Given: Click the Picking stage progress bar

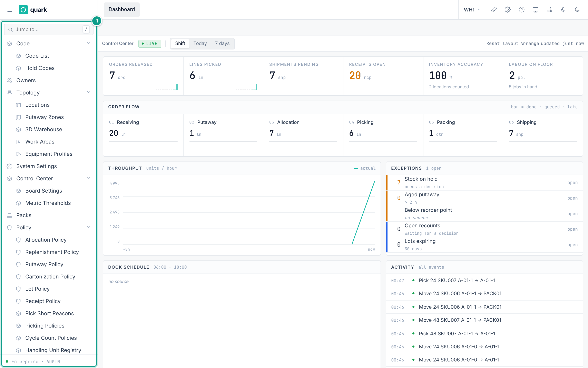Looking at the screenshot, I should pos(383,141).
